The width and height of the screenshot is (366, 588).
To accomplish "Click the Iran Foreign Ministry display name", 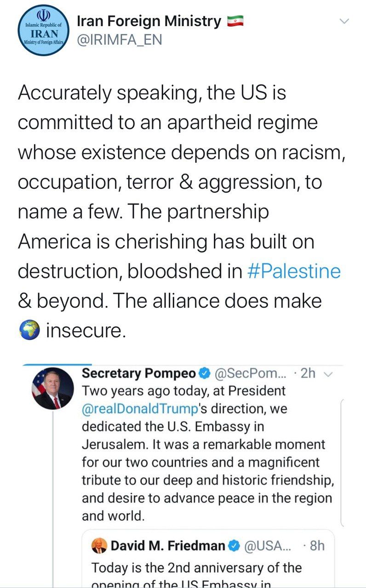I will 149,21.
